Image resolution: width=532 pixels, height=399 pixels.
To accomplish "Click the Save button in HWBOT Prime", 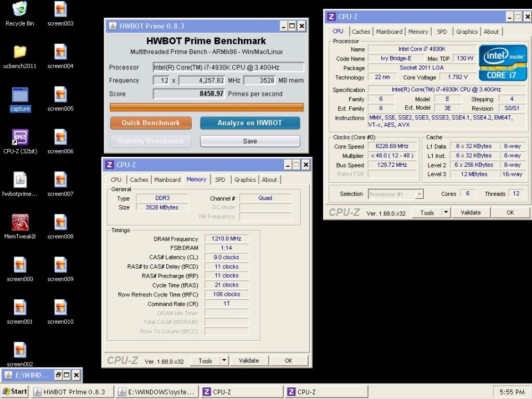I will point(250,141).
